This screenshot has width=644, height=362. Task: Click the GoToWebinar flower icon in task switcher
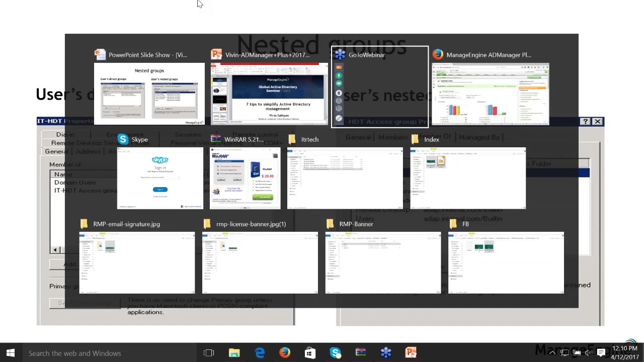[x=340, y=55]
